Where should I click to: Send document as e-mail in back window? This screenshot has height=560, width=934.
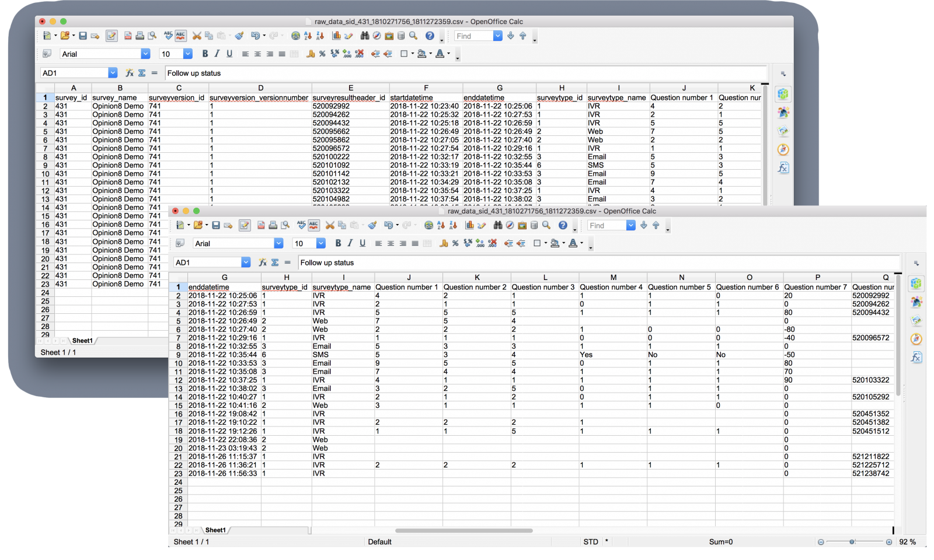tap(95, 36)
